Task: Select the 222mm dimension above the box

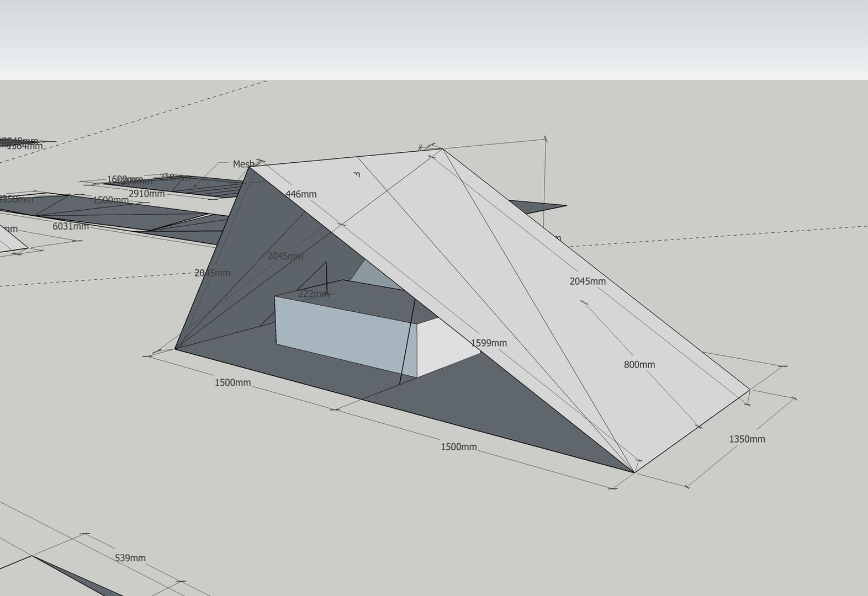Action: pyautogui.click(x=313, y=294)
